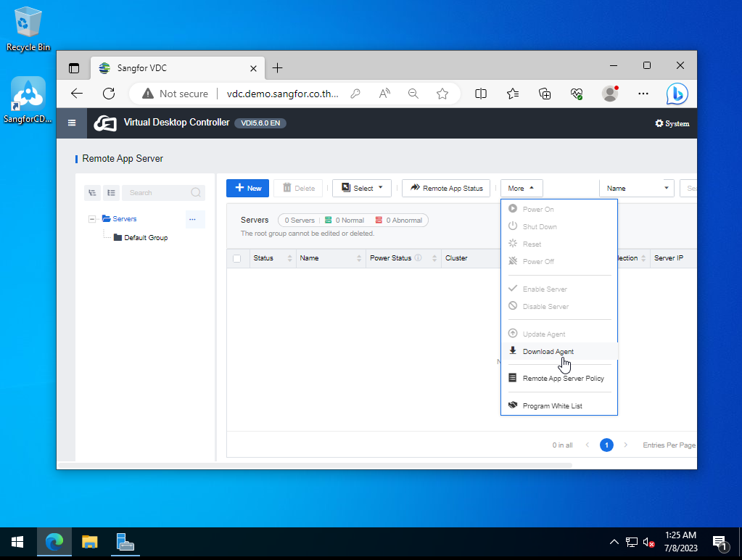Switch to list view in sidebar

(x=111, y=193)
